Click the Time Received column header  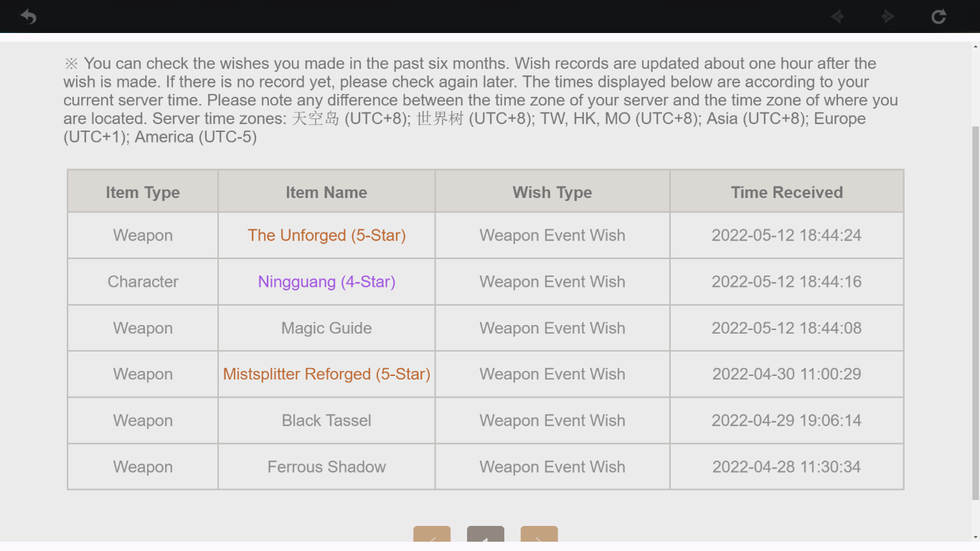tap(787, 192)
